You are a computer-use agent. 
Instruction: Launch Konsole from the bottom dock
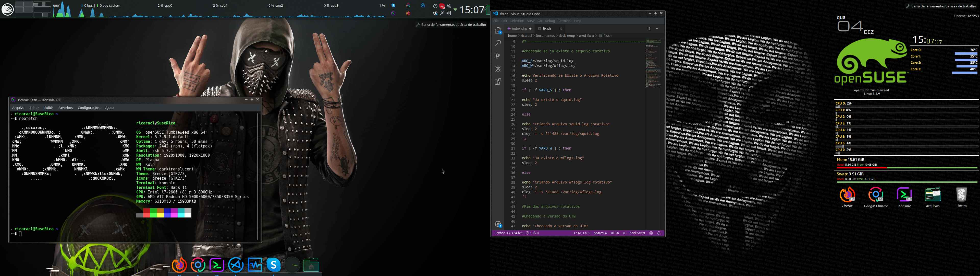(217, 265)
